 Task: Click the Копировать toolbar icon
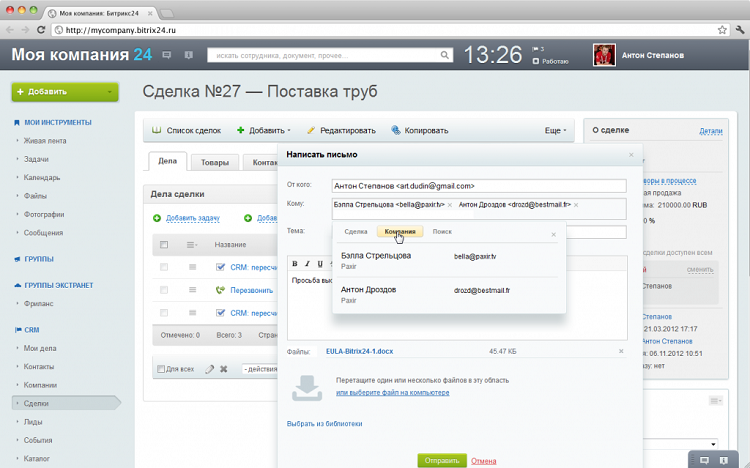(396, 130)
